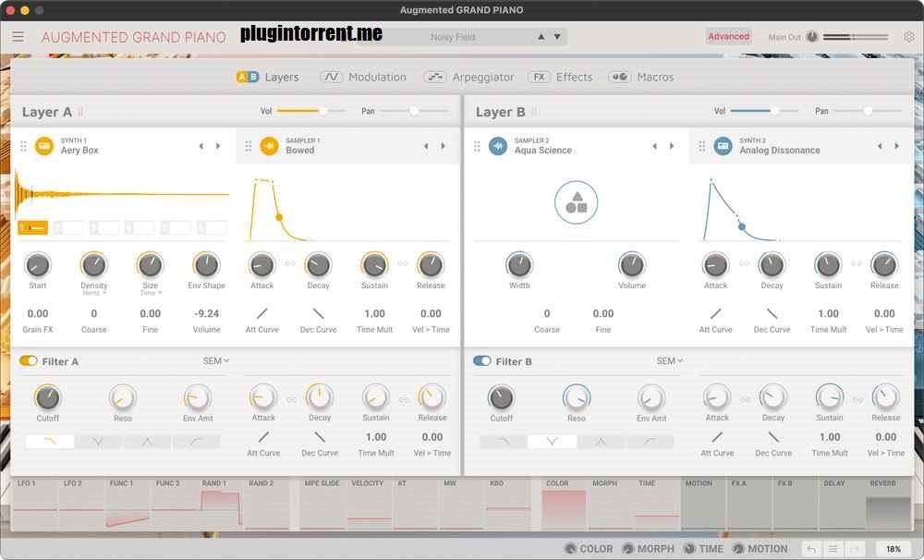
Task: Adjust Layer B Pan slider
Action: [x=868, y=111]
